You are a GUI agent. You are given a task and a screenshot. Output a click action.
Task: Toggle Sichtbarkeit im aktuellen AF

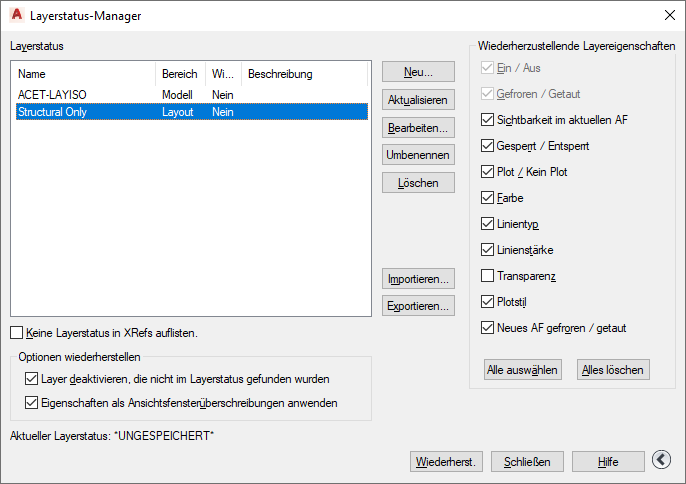pos(487,119)
